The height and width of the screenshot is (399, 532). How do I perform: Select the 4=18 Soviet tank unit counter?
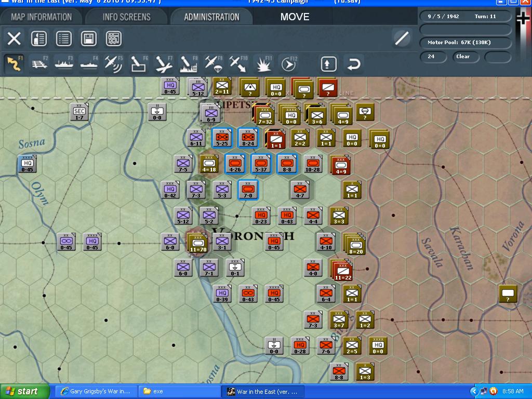[x=209, y=164]
